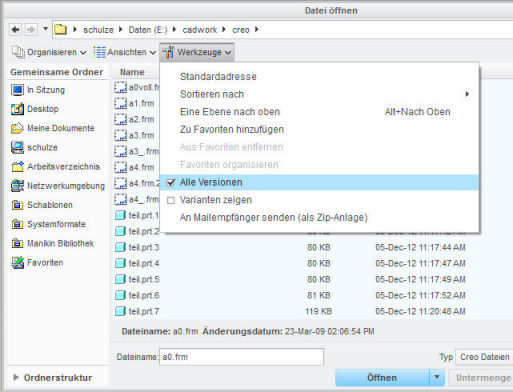This screenshot has height=392, width=513.
Task: Click the forward navigation arrow icon
Action: (31, 30)
